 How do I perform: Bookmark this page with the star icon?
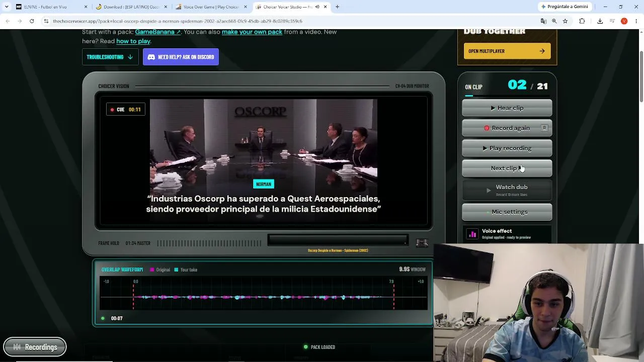(566, 21)
